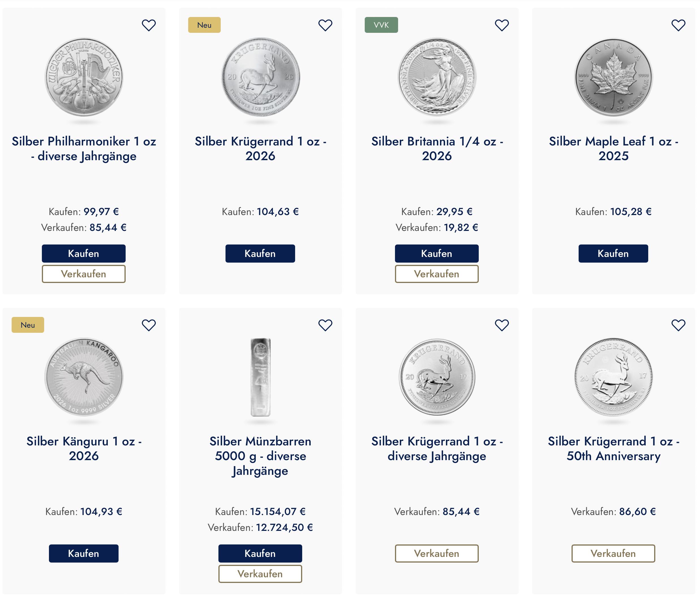
Task: Sell Krügerrand 50th Anniversary coin
Action: [x=613, y=553]
